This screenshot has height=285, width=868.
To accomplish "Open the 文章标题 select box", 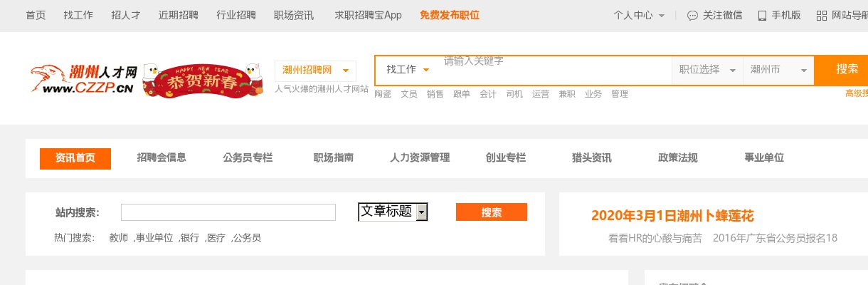I will tap(393, 212).
